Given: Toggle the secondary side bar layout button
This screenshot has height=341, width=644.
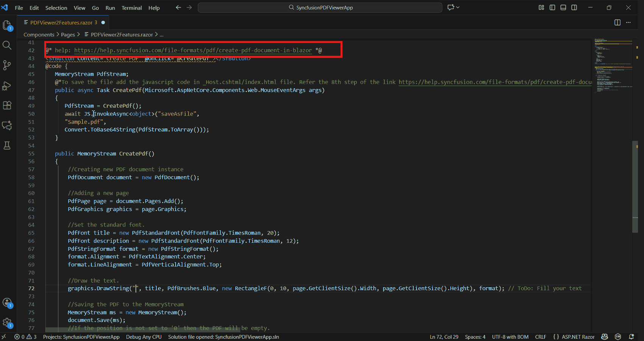Looking at the screenshot, I should [x=574, y=8].
